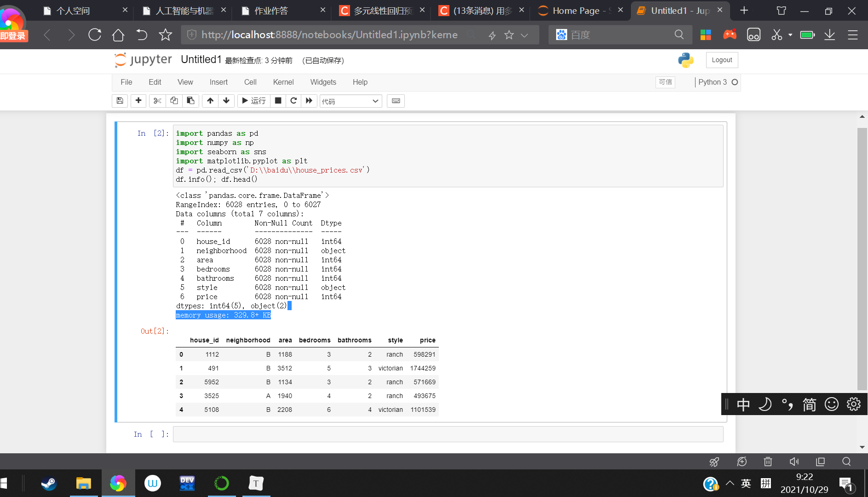This screenshot has width=868, height=497.
Task: Save the notebook with the floppy icon
Action: pyautogui.click(x=120, y=101)
